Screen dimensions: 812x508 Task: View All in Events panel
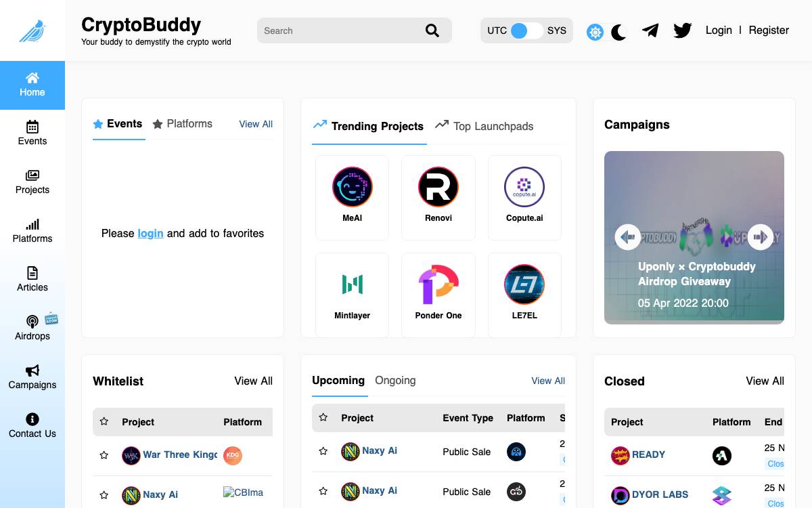(x=256, y=124)
